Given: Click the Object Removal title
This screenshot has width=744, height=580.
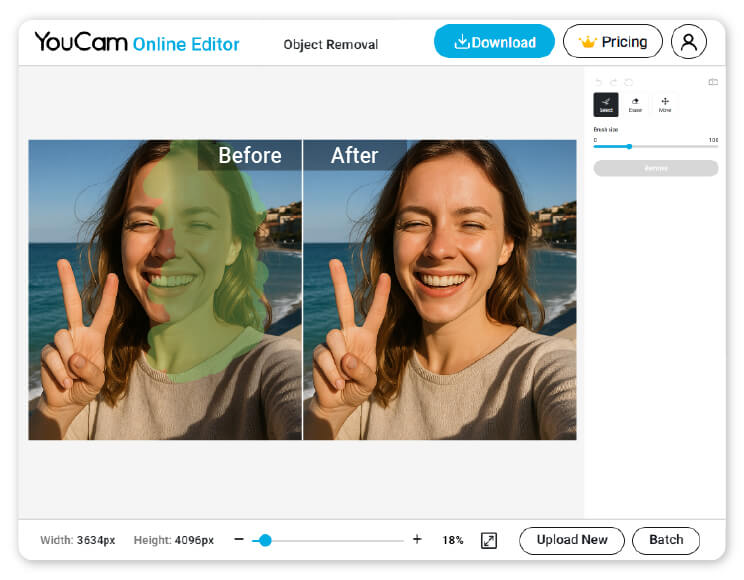Looking at the screenshot, I should pos(331,45).
